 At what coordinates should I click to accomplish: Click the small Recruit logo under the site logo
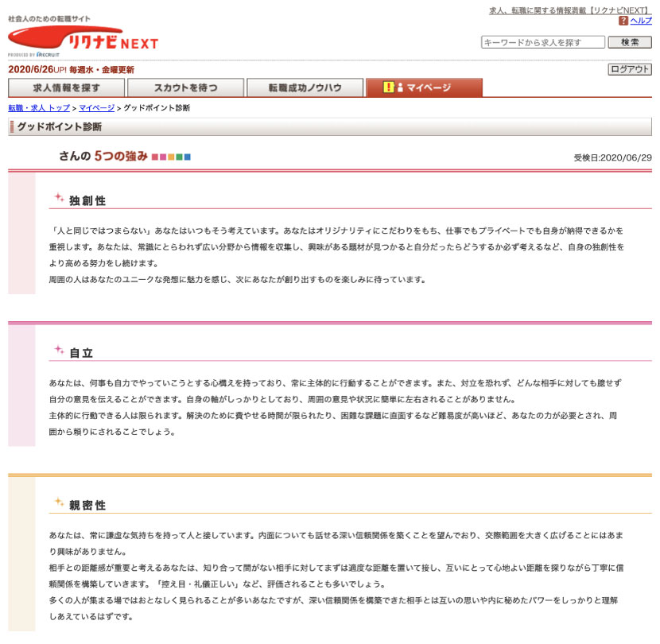pos(48,55)
